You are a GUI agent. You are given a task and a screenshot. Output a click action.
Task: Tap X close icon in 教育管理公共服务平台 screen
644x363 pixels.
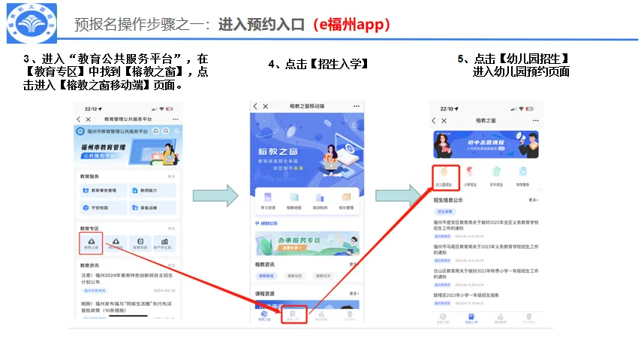click(88, 119)
